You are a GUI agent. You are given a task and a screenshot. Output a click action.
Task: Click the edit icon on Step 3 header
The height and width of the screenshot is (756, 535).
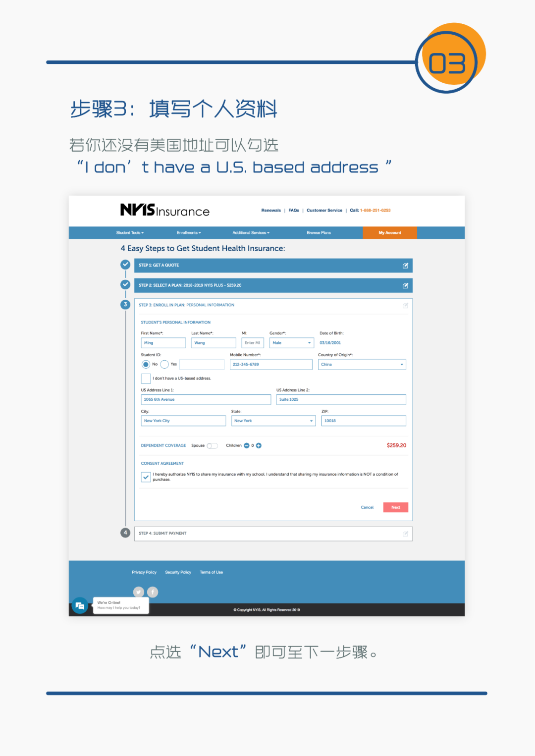pos(405,306)
